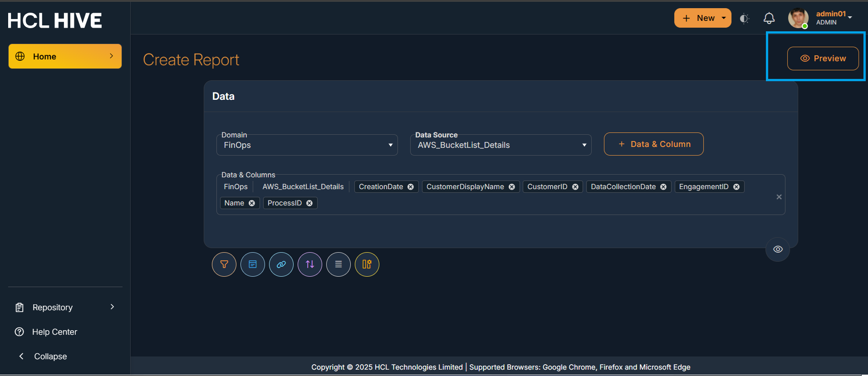
Task: Toggle the dark/light theme icon
Action: (x=744, y=19)
